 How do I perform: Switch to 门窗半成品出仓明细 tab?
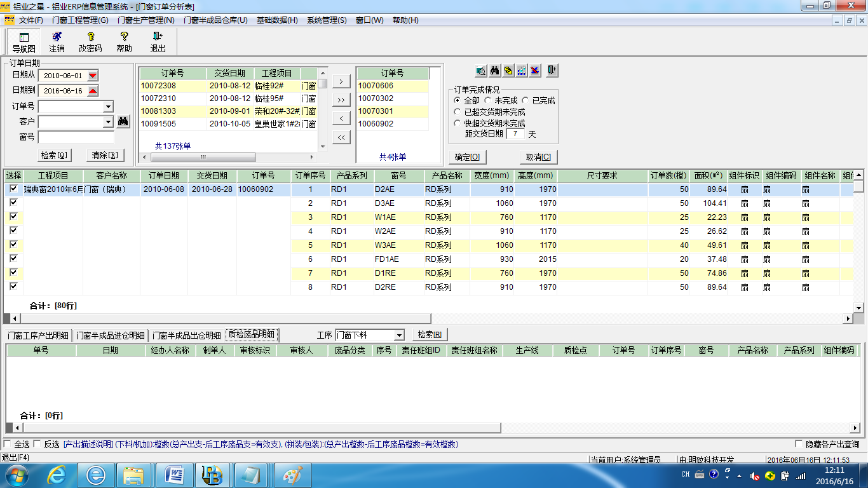(187, 335)
